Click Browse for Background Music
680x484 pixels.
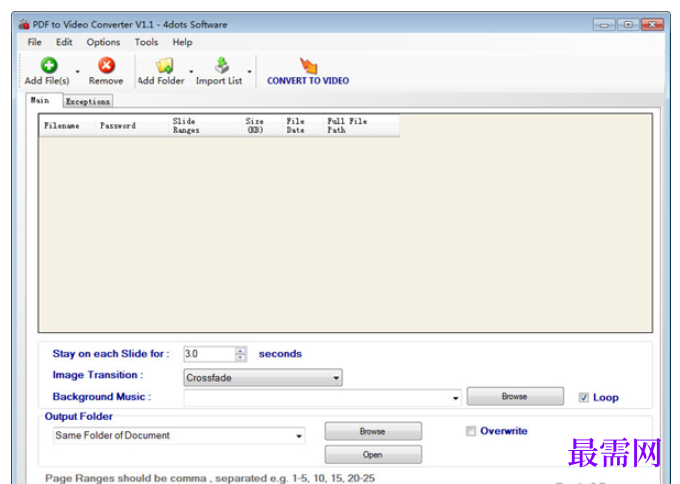point(515,396)
